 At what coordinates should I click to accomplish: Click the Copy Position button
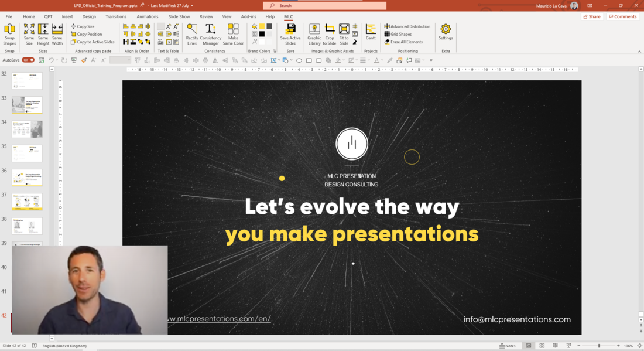[x=86, y=34]
